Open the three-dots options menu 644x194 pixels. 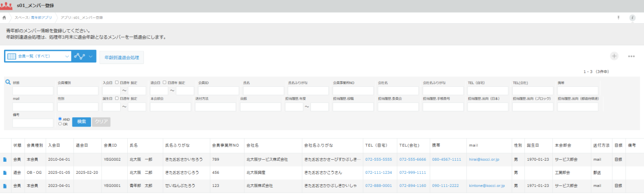631,56
